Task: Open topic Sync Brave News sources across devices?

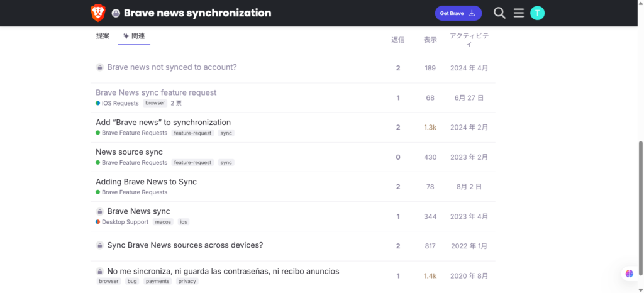Action: [x=185, y=245]
